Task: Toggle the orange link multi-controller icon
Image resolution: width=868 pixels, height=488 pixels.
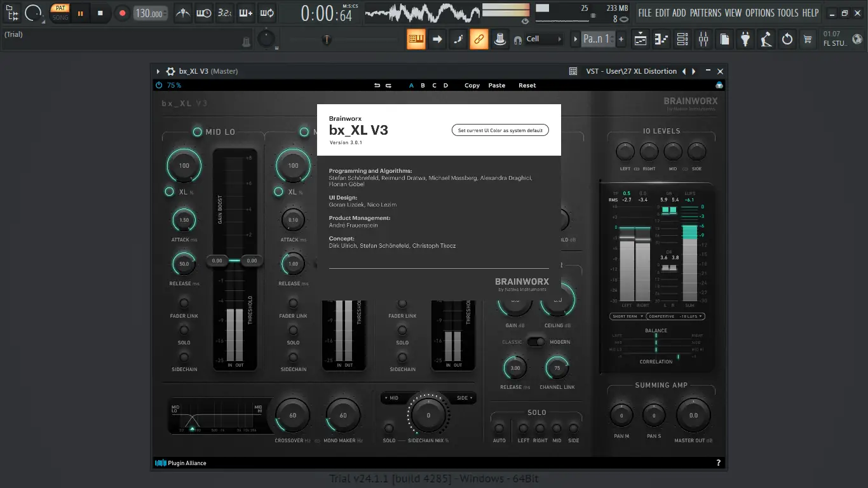Action: [x=479, y=39]
